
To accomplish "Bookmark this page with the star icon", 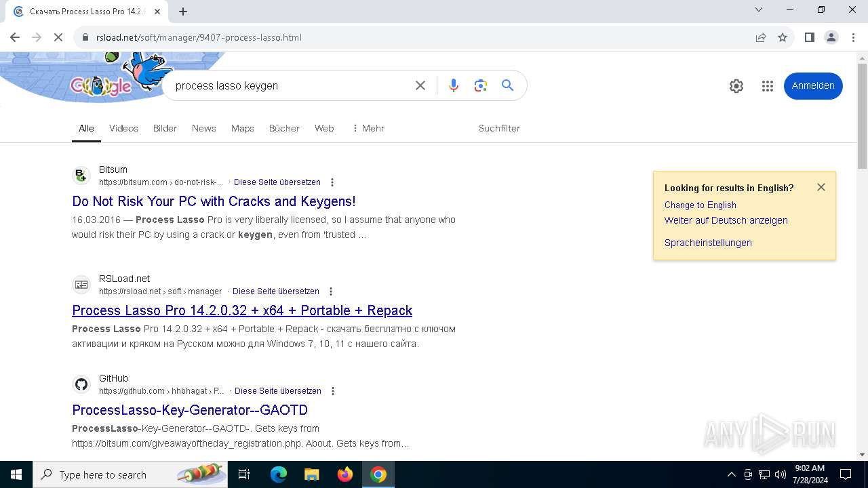I will tap(783, 37).
